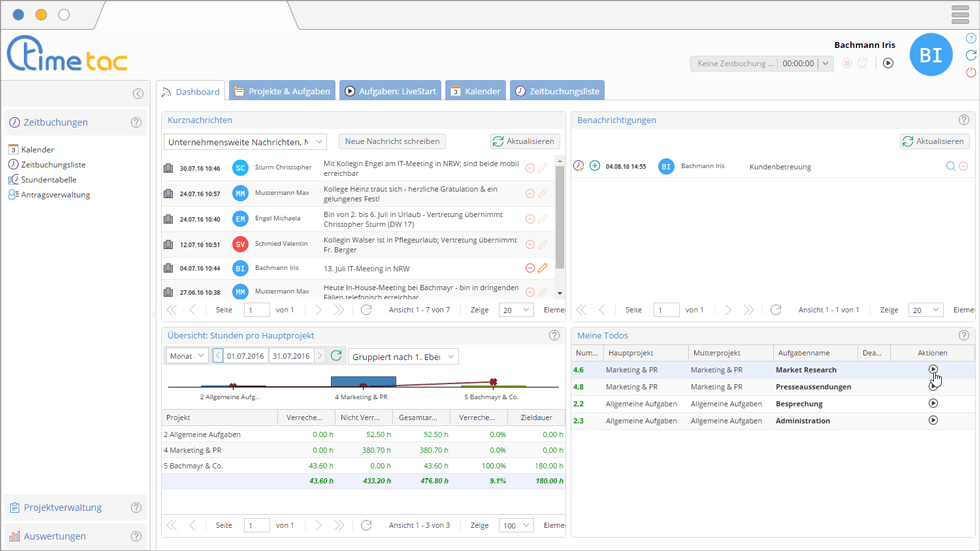980x551 pixels.
Task: Delete the Bachmann Iris 13. Juli message
Action: coord(530,268)
